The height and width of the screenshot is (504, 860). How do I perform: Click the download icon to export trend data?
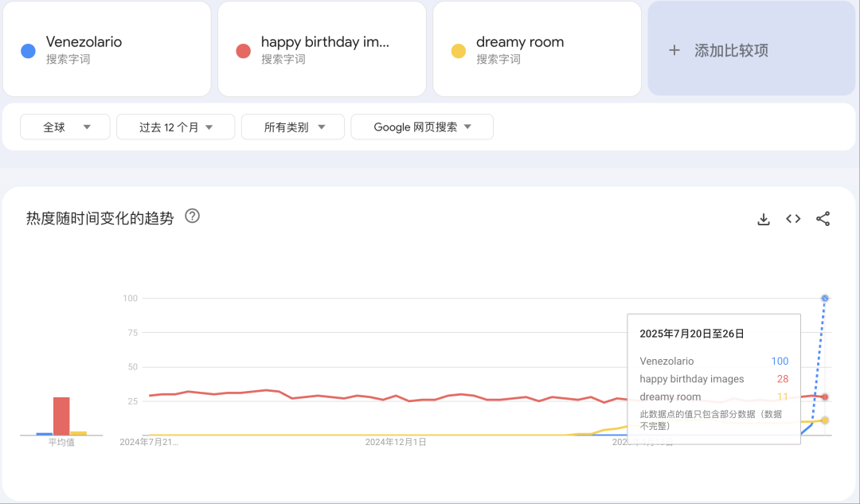coord(764,218)
